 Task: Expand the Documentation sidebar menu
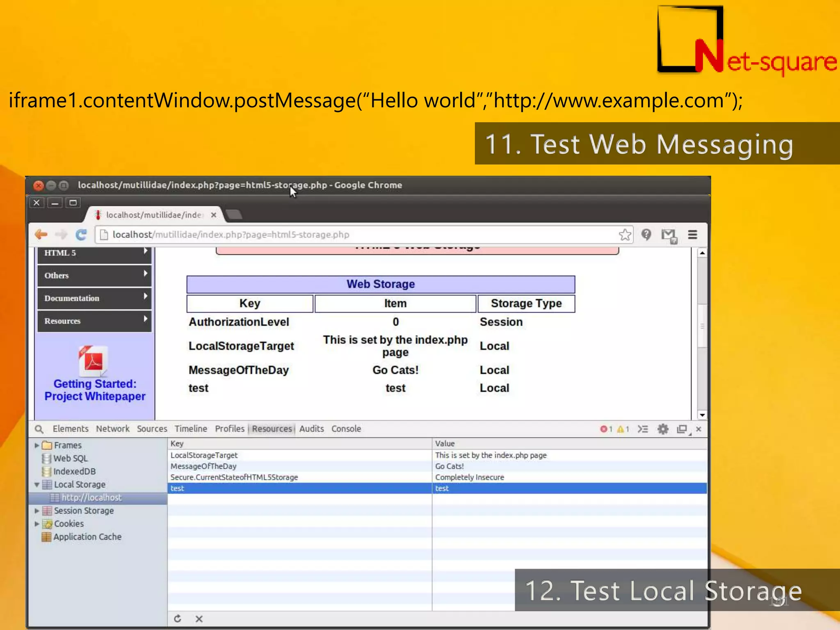pyautogui.click(x=94, y=298)
